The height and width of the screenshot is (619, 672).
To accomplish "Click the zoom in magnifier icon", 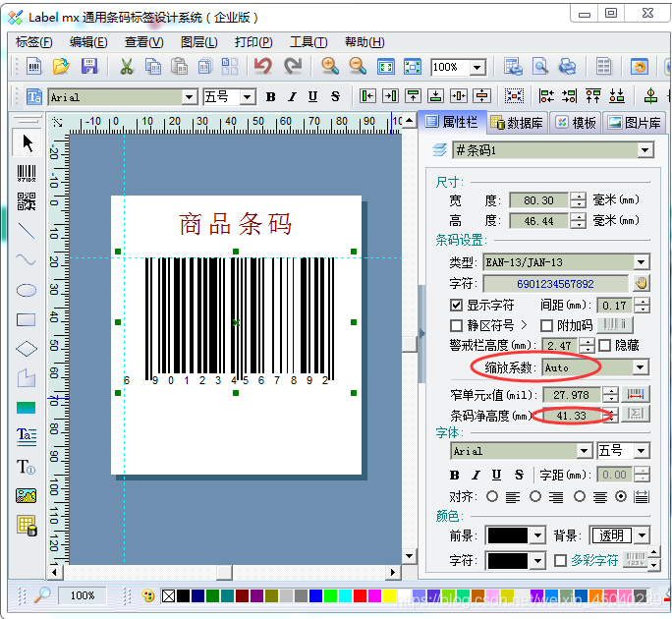I will [330, 66].
